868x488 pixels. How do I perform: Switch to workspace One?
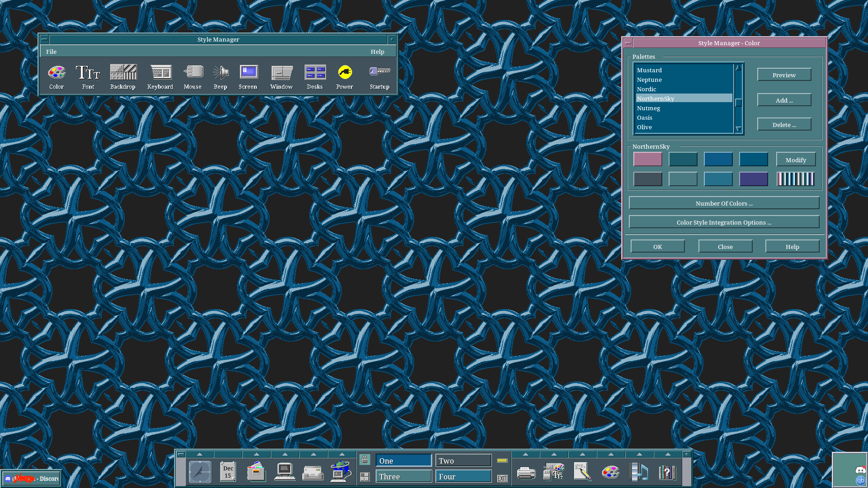tap(404, 460)
